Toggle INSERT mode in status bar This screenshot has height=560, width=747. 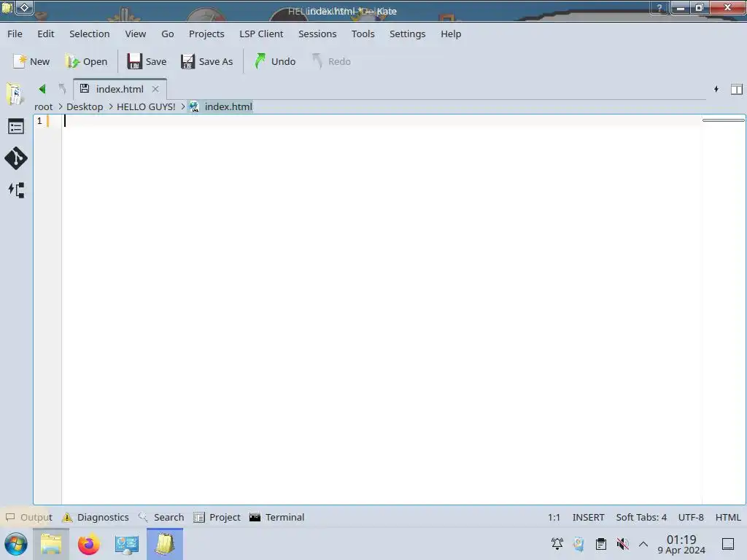click(x=589, y=517)
